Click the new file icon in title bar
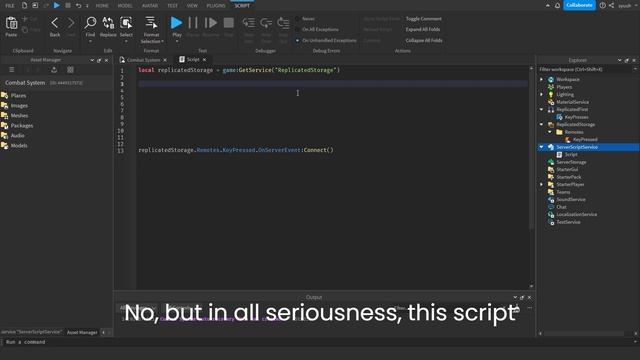 coord(24,5)
